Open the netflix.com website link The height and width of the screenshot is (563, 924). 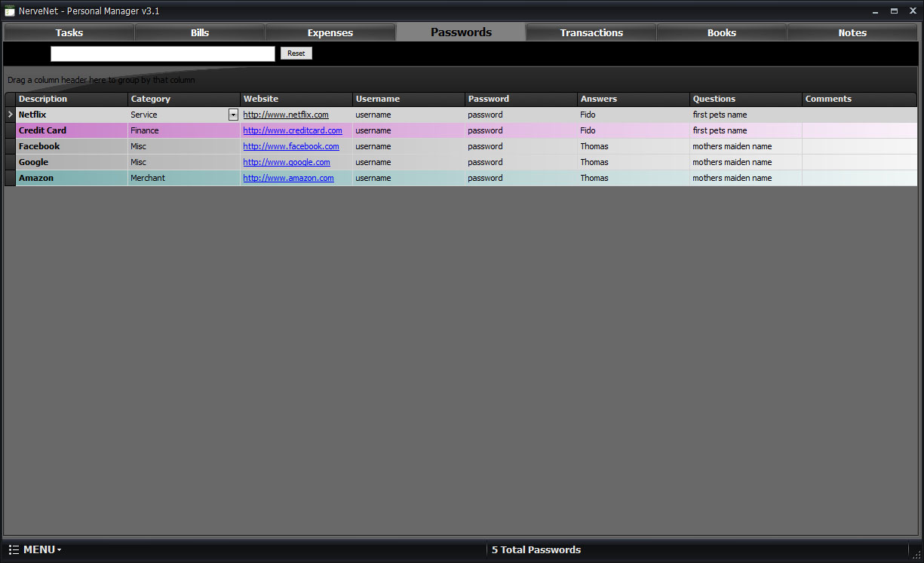click(x=286, y=115)
